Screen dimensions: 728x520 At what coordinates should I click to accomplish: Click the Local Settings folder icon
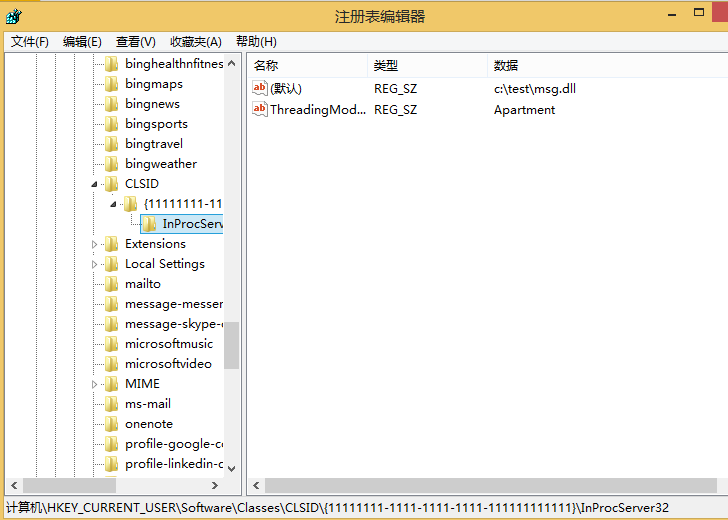coord(111,264)
